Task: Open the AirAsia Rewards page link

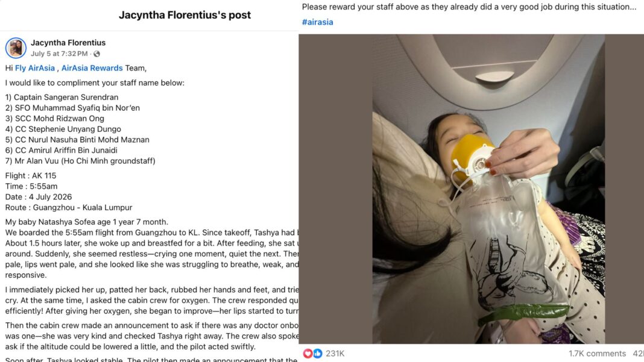Action: (x=92, y=68)
